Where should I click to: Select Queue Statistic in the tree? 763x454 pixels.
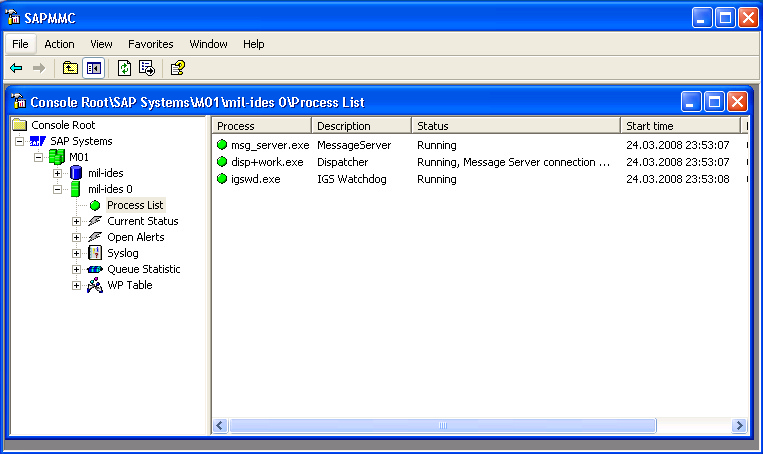point(143,269)
